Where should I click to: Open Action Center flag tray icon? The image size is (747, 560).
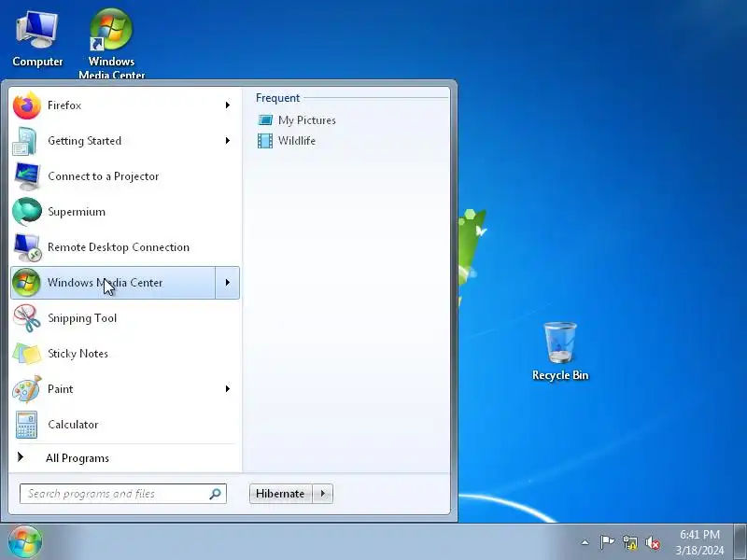[x=607, y=542]
